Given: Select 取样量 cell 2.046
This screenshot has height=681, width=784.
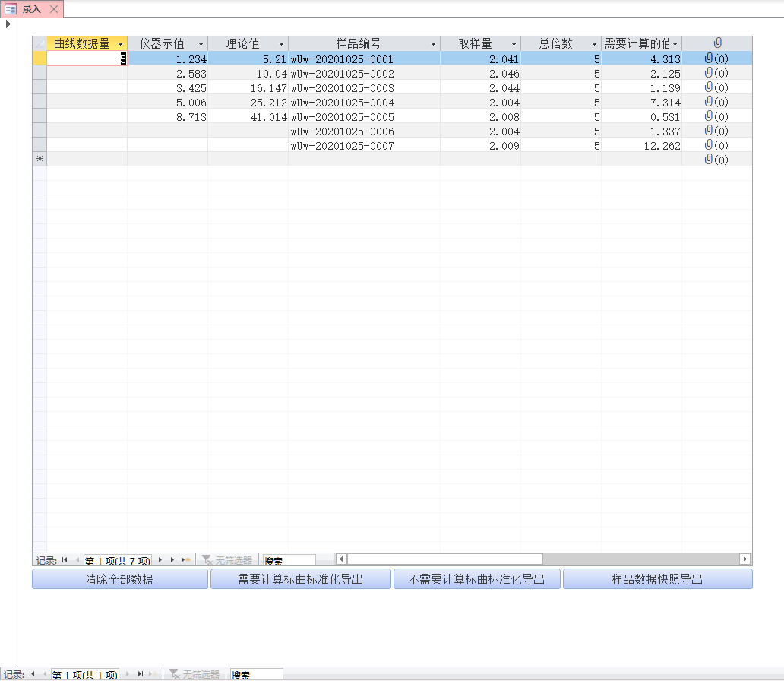Looking at the screenshot, I should pyautogui.click(x=480, y=73).
